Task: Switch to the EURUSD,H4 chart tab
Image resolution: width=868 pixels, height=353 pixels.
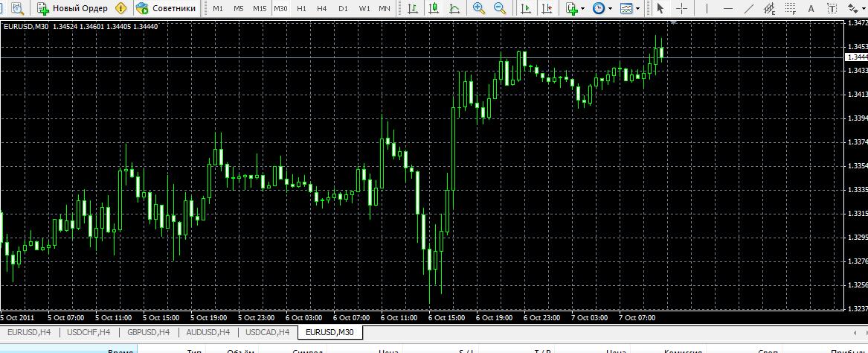Action: [29, 332]
